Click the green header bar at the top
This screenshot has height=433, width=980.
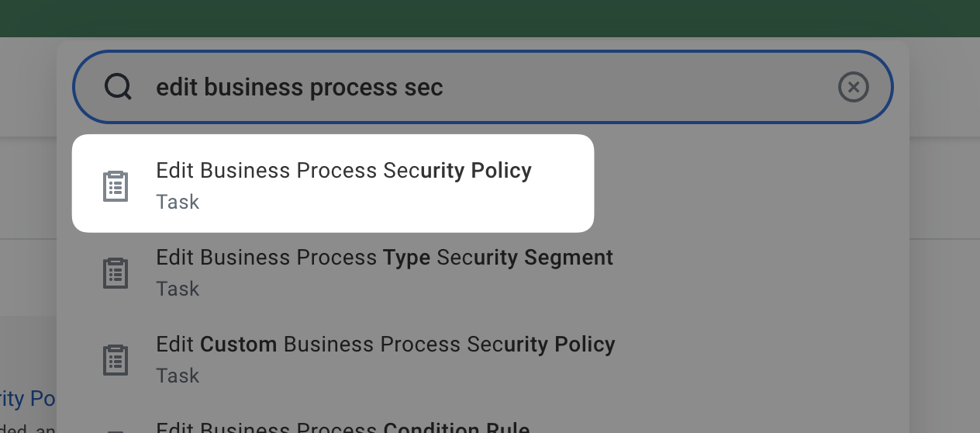tap(490, 18)
